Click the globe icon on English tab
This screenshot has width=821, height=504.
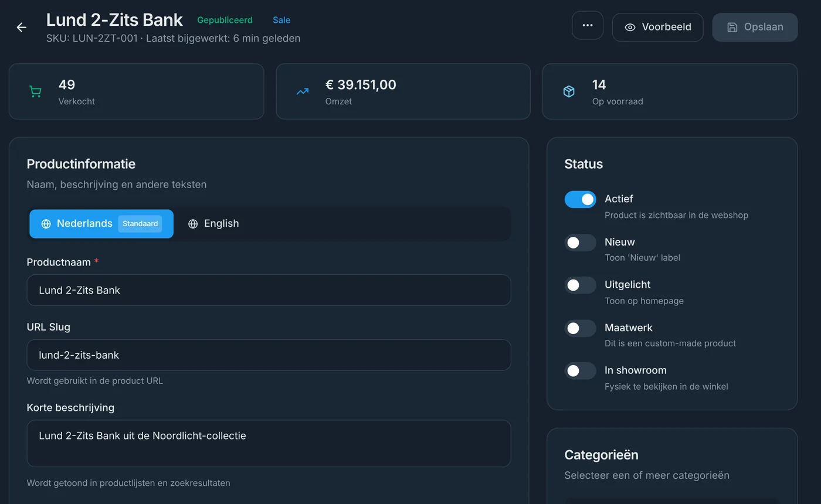[x=193, y=224]
